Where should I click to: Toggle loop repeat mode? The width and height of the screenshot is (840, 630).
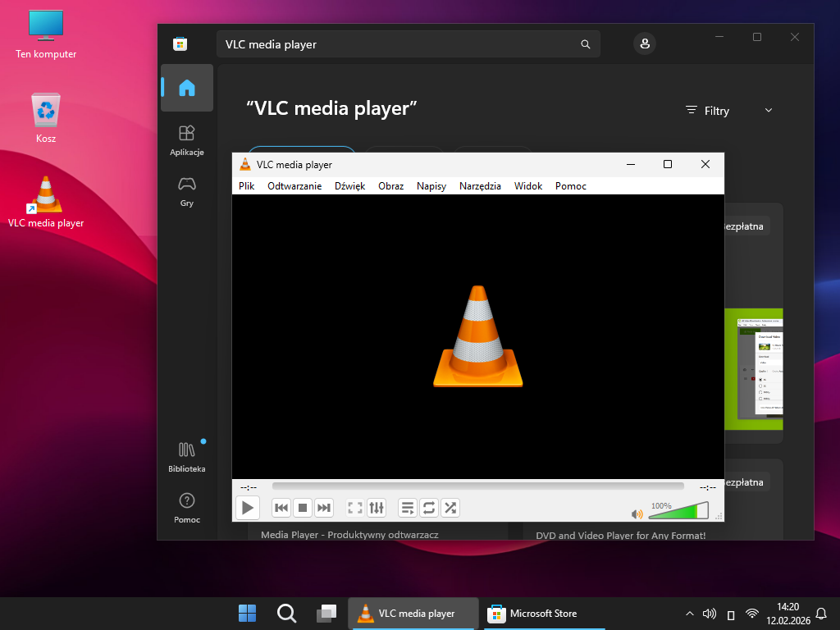(x=429, y=508)
